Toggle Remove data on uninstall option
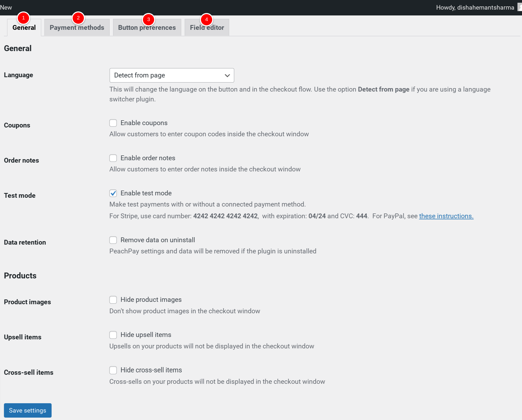The width and height of the screenshot is (522, 420). coord(113,240)
